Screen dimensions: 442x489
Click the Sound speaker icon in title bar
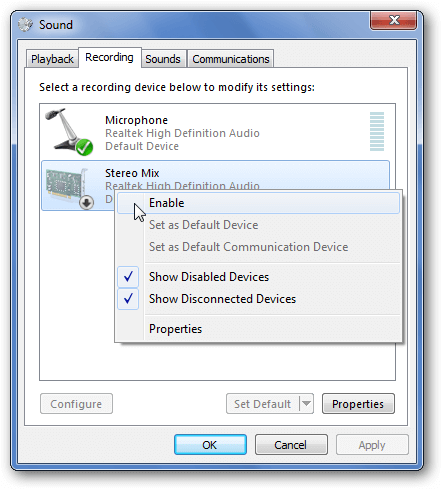tap(25, 25)
